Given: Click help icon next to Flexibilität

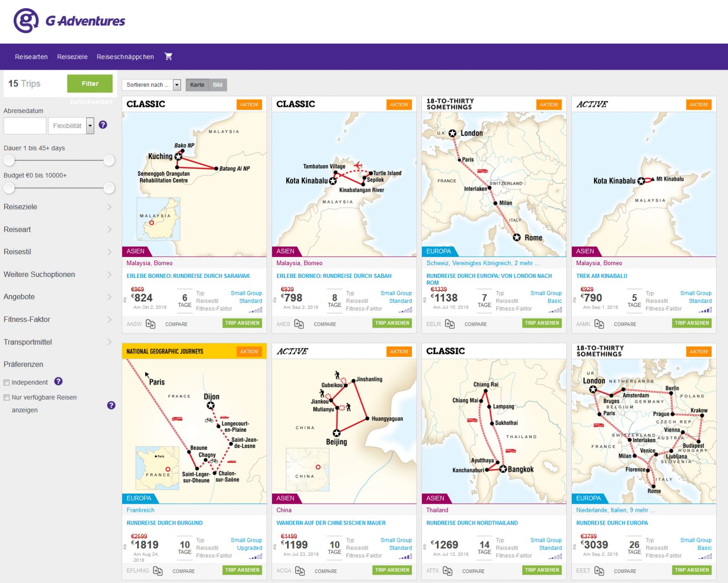Looking at the screenshot, I should (x=103, y=125).
